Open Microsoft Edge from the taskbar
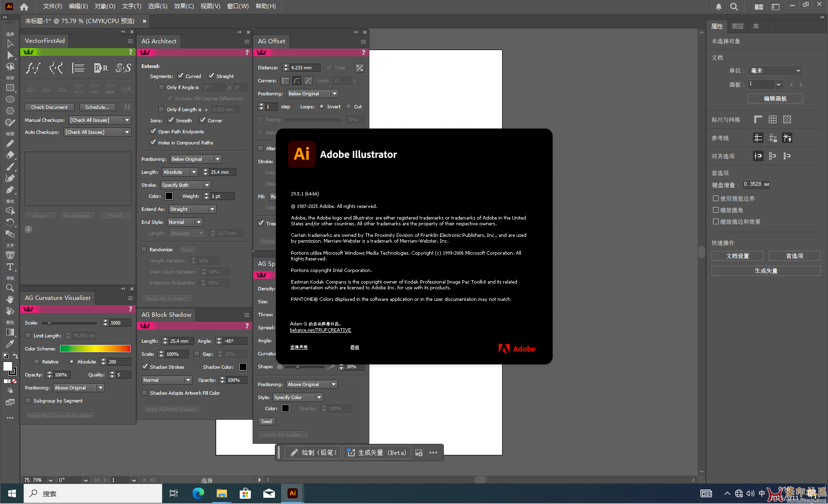Image resolution: width=828 pixels, height=504 pixels. (x=198, y=493)
